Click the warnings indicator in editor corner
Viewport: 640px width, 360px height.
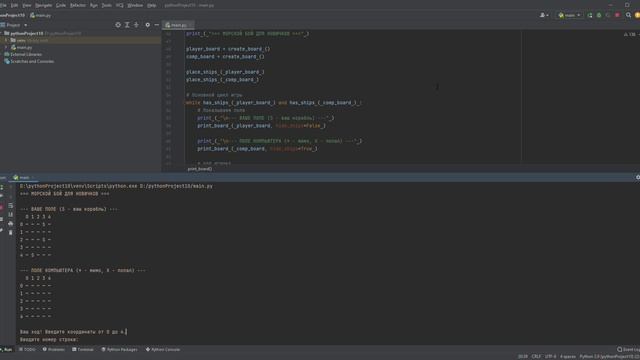tap(630, 34)
